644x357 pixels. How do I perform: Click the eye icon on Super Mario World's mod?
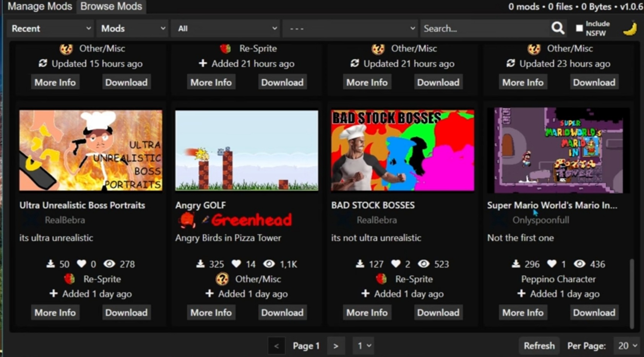coord(579,264)
